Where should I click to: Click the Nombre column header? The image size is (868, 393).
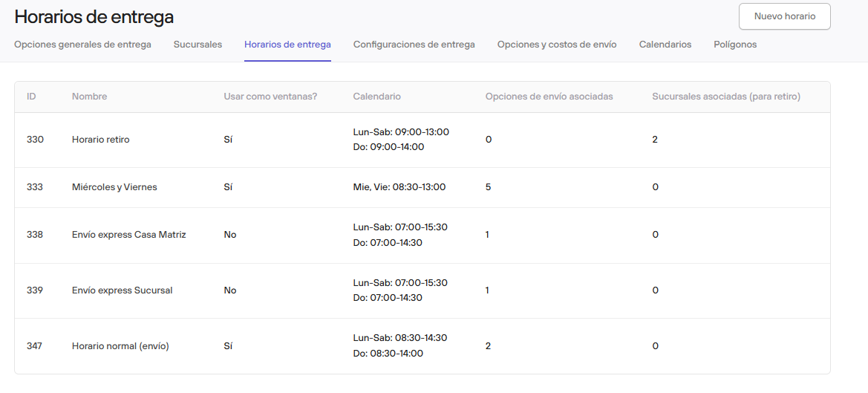coord(90,97)
